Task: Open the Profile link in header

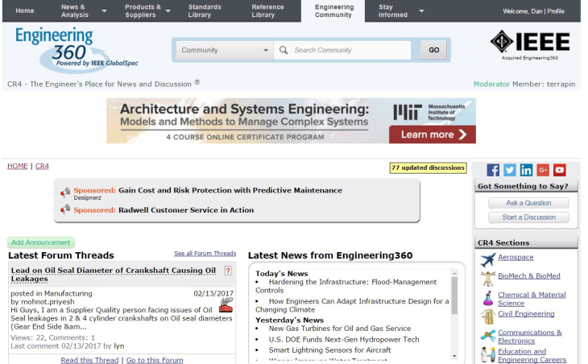Action: click(x=556, y=11)
